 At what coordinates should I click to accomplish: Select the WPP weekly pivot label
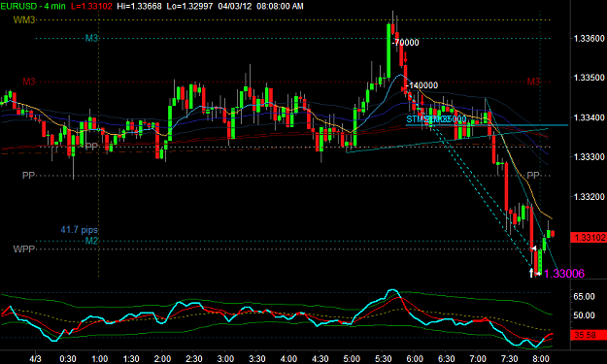[24, 249]
